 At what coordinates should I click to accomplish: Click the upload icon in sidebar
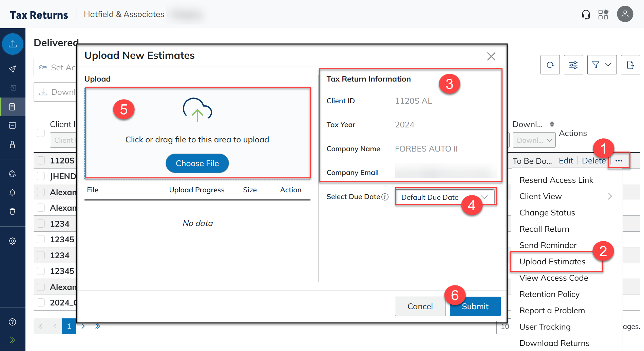click(x=13, y=44)
